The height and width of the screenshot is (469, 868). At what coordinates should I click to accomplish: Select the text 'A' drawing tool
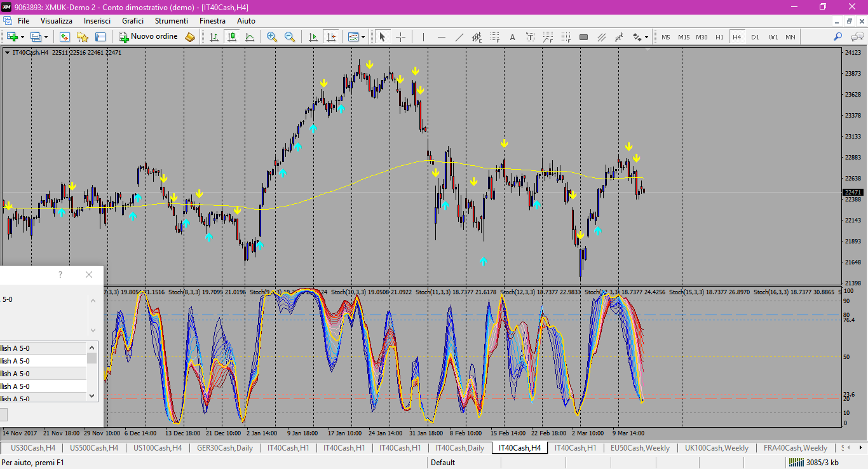[x=513, y=37]
